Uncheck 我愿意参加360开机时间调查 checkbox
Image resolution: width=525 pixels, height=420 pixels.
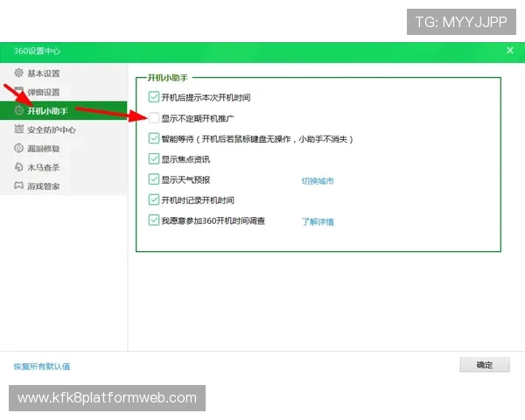point(154,220)
